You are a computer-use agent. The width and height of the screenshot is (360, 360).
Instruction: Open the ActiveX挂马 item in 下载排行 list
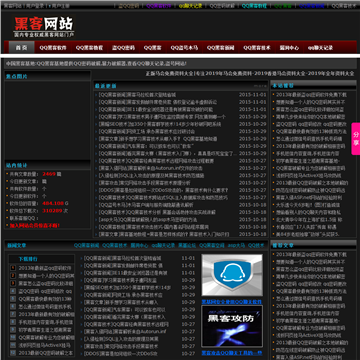coord(45,345)
